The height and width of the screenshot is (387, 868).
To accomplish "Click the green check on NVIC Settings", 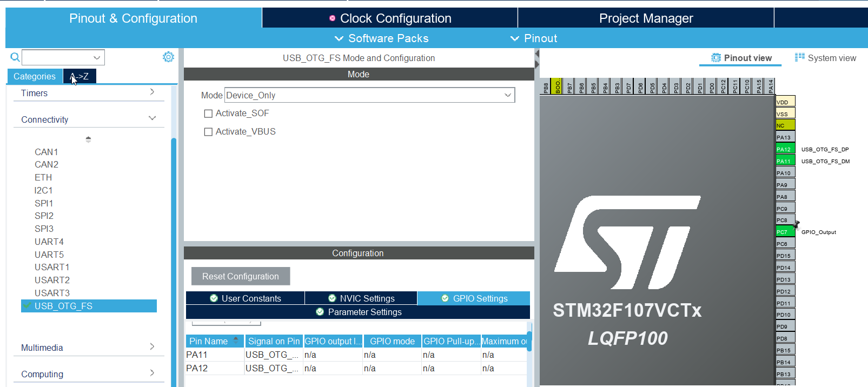I will tap(332, 298).
